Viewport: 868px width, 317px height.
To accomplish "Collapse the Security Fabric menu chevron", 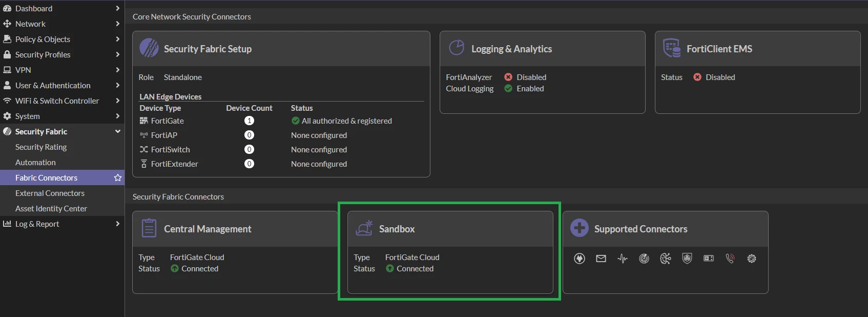I will 118,131.
